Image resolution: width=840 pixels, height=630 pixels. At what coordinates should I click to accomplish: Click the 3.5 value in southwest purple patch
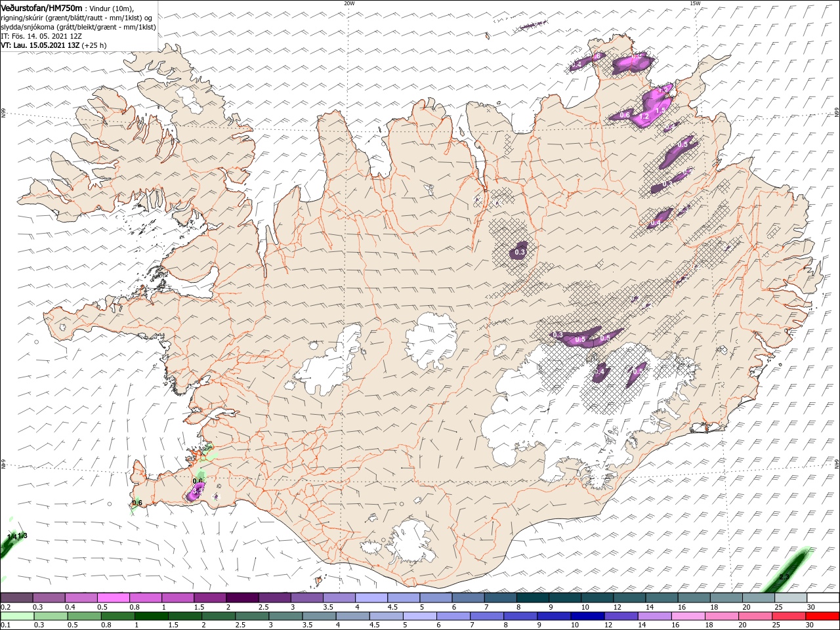point(198,490)
